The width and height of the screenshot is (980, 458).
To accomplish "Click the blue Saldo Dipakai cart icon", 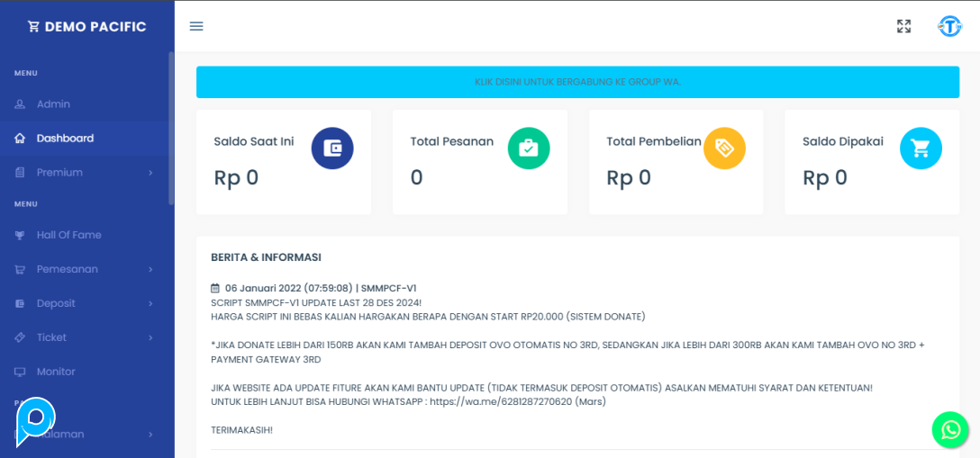I will point(921,148).
